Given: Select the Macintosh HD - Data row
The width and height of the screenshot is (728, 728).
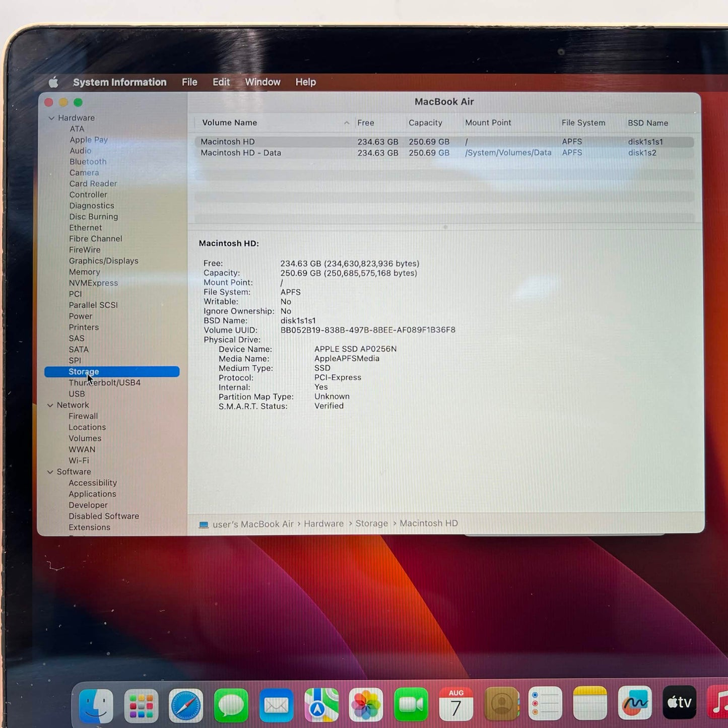Looking at the screenshot, I should click(x=444, y=153).
